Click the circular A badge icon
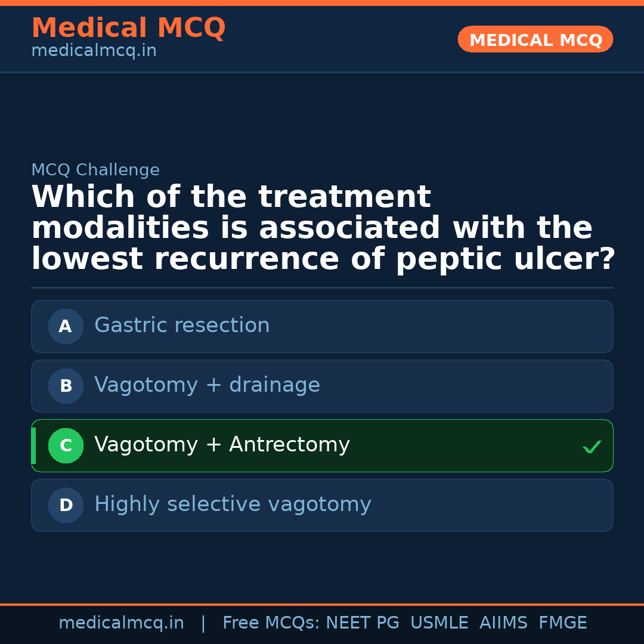The height and width of the screenshot is (644, 644). 66,326
